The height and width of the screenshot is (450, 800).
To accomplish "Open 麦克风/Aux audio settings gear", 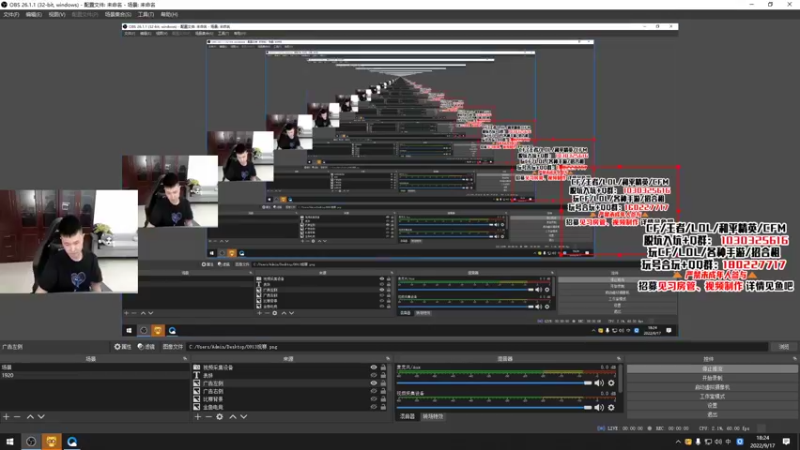I will [x=611, y=383].
